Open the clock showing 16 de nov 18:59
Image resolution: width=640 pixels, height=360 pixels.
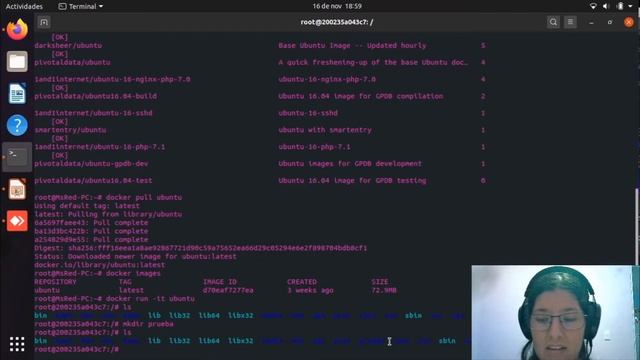coord(337,6)
